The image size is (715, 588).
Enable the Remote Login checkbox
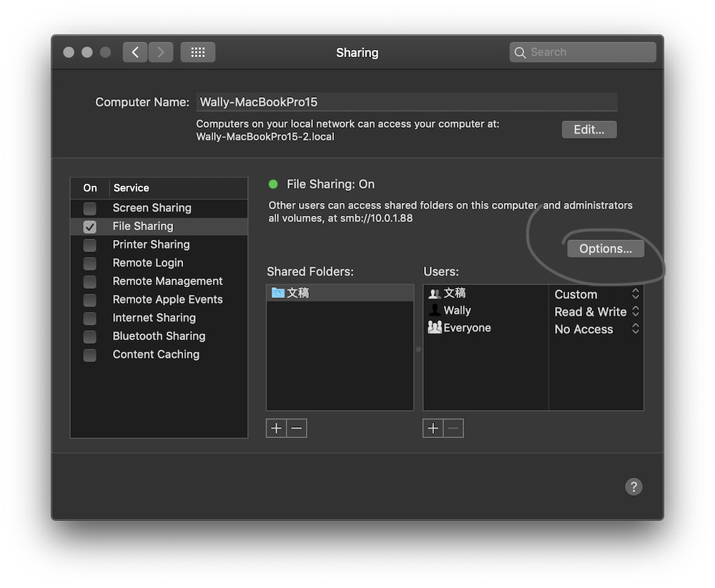[90, 263]
